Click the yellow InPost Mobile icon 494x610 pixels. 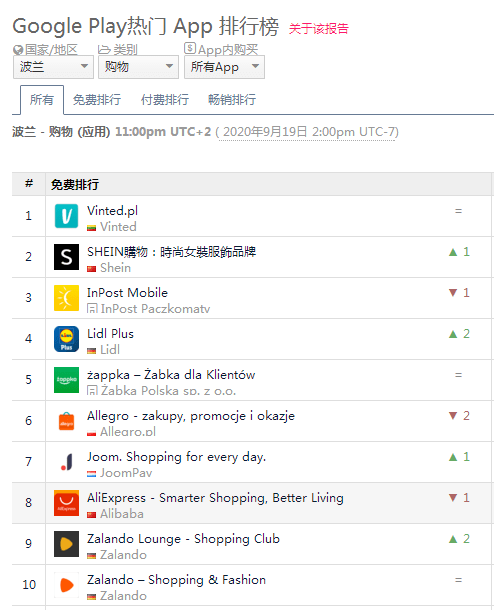click(x=66, y=298)
